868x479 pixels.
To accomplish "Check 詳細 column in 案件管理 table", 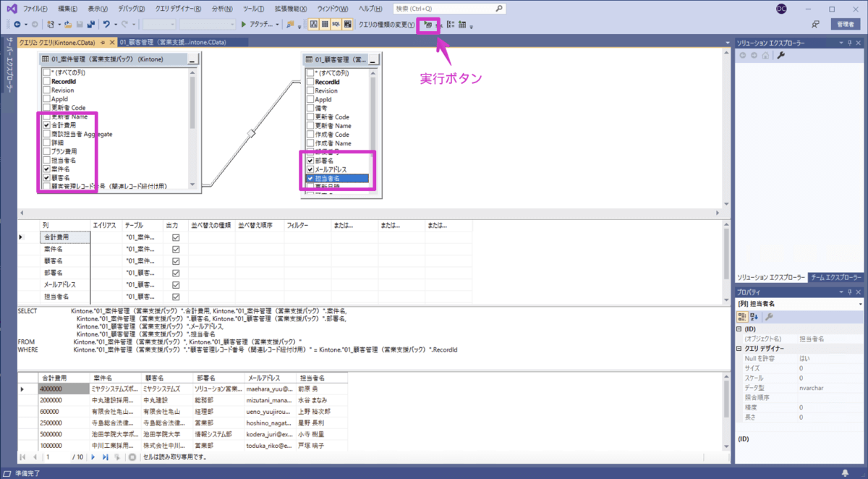I will (x=47, y=143).
